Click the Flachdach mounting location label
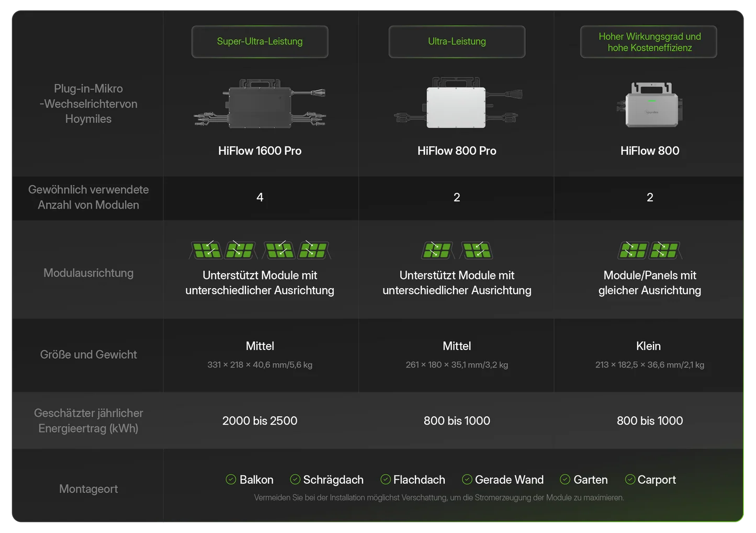The image size is (756, 533). pyautogui.click(x=419, y=480)
